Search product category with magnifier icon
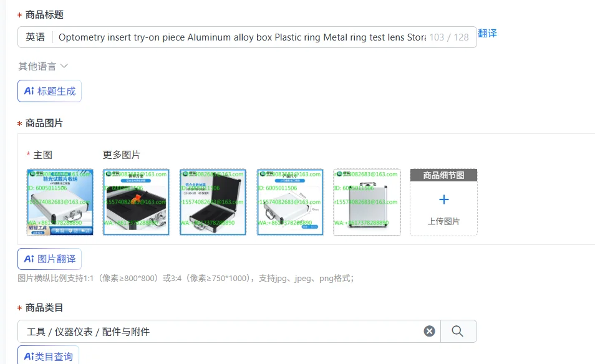This screenshot has width=595, height=364. (x=458, y=332)
